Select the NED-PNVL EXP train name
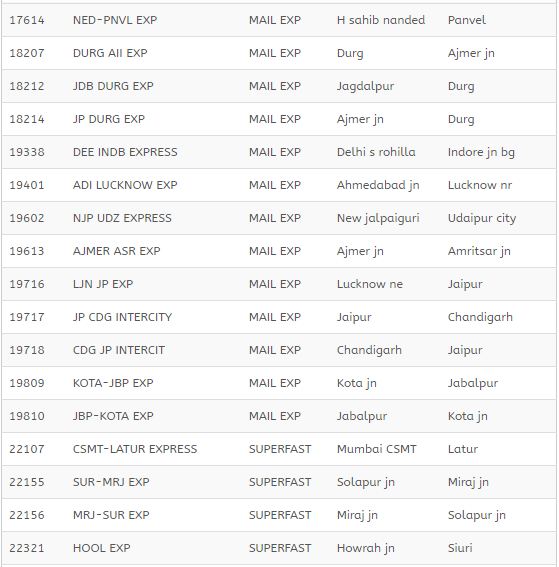This screenshot has width=559, height=567. tap(115, 20)
